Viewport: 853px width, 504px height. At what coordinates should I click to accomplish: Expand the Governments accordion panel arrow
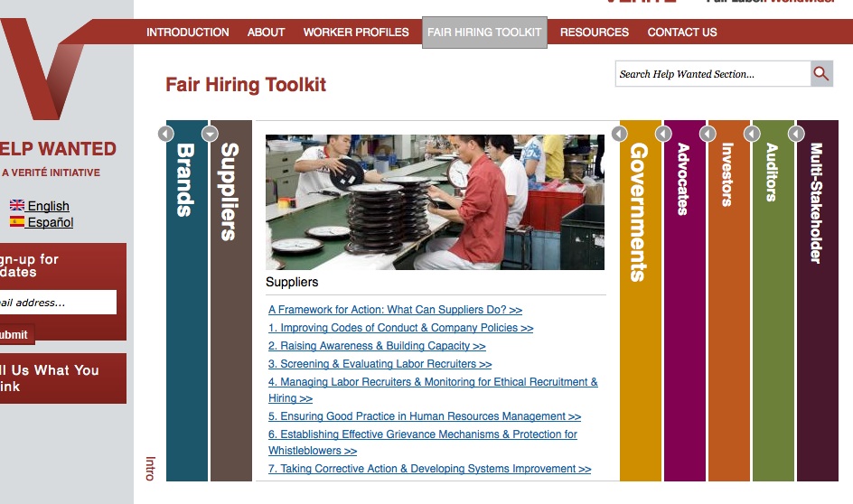619,134
